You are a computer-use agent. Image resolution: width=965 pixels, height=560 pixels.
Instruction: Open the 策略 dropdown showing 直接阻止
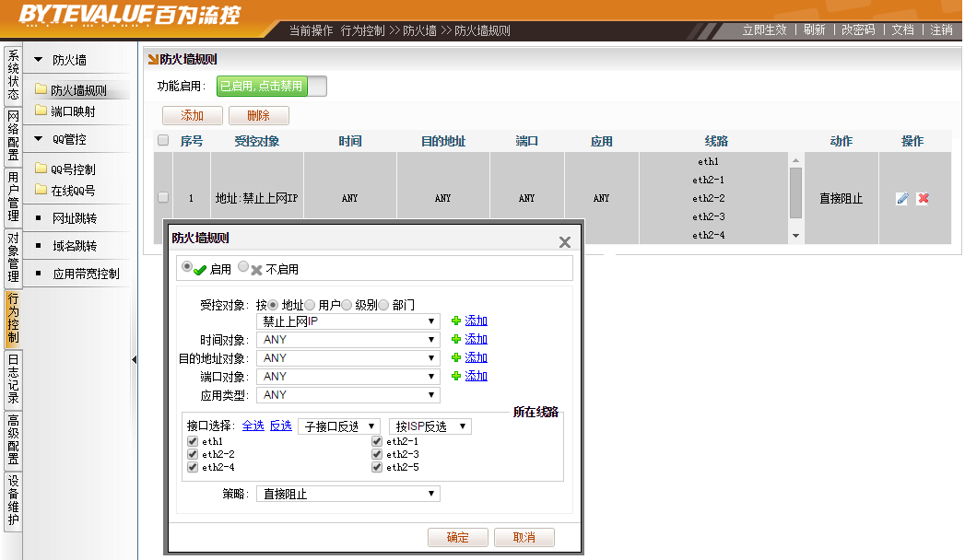[x=347, y=494]
